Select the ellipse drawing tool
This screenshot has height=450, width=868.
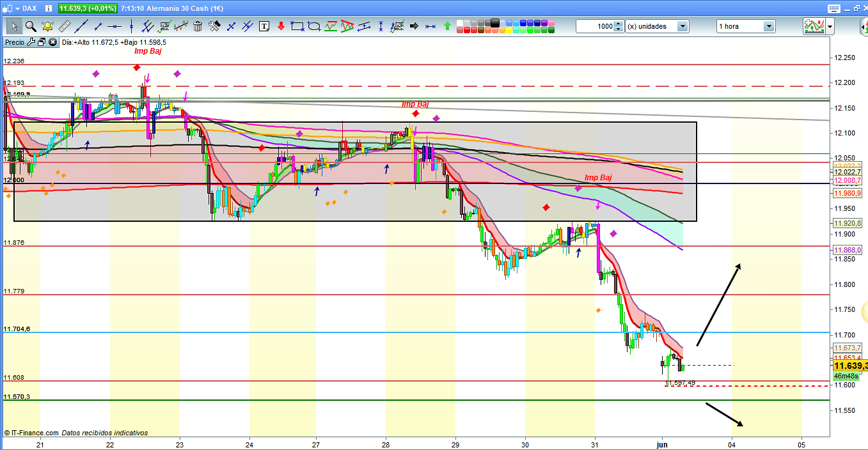(313, 26)
